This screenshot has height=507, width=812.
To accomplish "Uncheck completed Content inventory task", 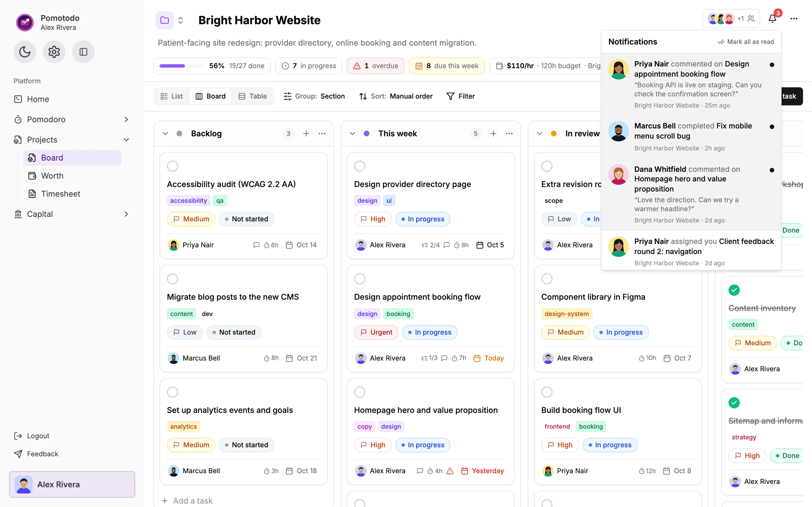I will (x=734, y=290).
